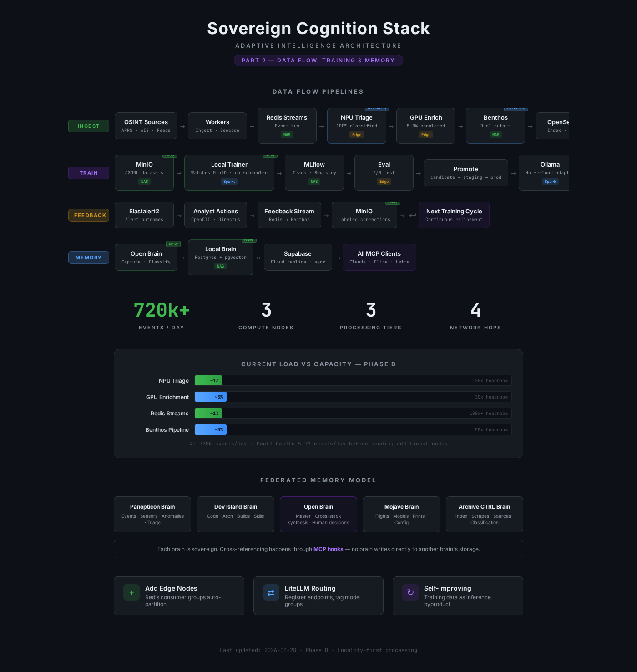Select the Eval A/B test node
This screenshot has width=637, height=672.
[384, 173]
